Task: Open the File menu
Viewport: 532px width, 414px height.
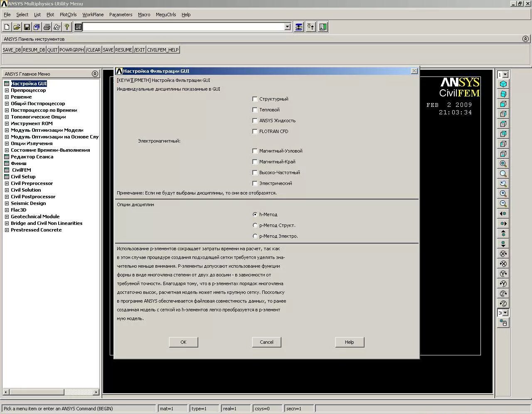Action: tap(7, 15)
